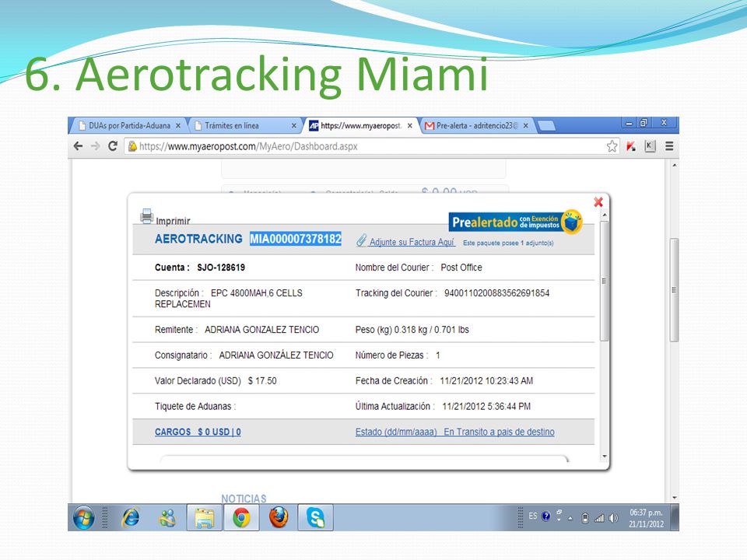Open a new browser tab
Image resolution: width=747 pixels, height=560 pixels.
pyautogui.click(x=547, y=126)
